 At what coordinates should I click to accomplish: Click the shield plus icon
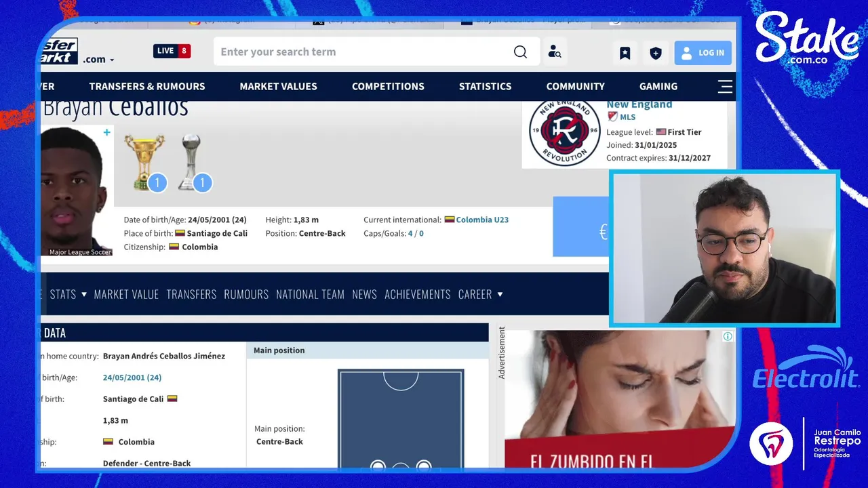point(656,53)
